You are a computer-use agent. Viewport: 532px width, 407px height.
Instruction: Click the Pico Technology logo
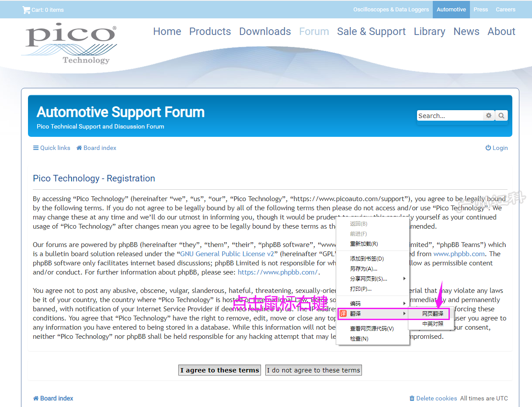pos(69,44)
